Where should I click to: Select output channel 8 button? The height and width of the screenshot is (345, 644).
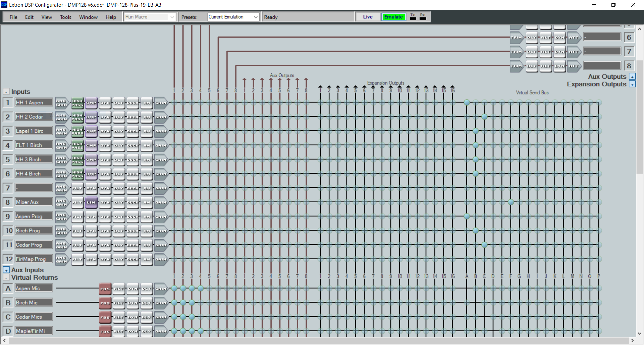[x=629, y=66]
